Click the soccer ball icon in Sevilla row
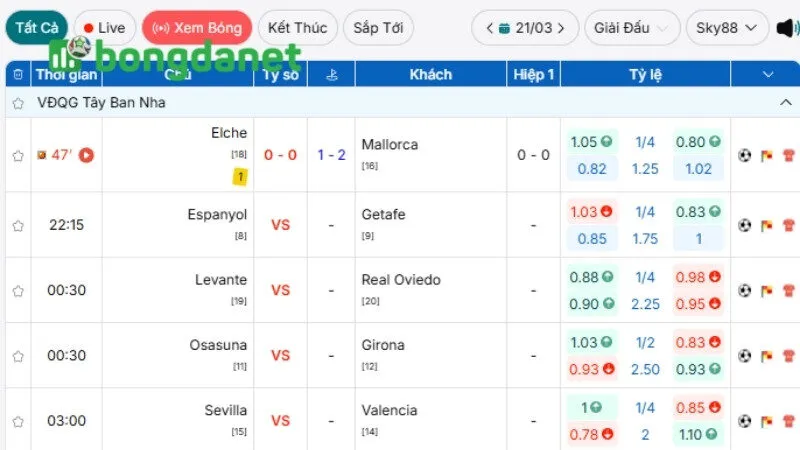Viewport: 800px width, 450px height. pyautogui.click(x=744, y=420)
